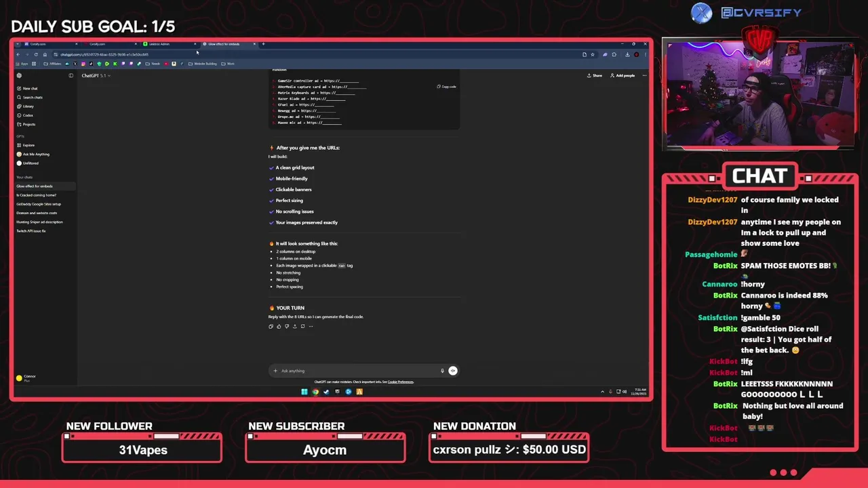Bookmark this page with the star
The width and height of the screenshot is (868, 488).
[x=593, y=54]
